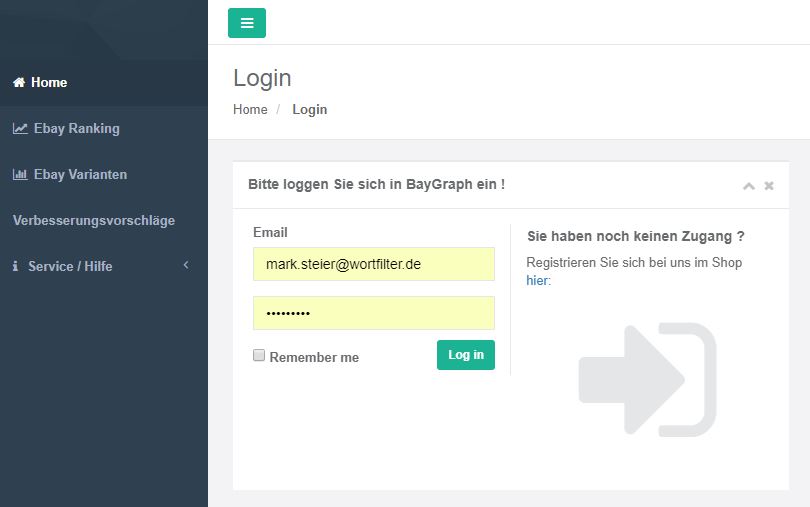Focus the Email input field
810x507 pixels.
point(373,264)
